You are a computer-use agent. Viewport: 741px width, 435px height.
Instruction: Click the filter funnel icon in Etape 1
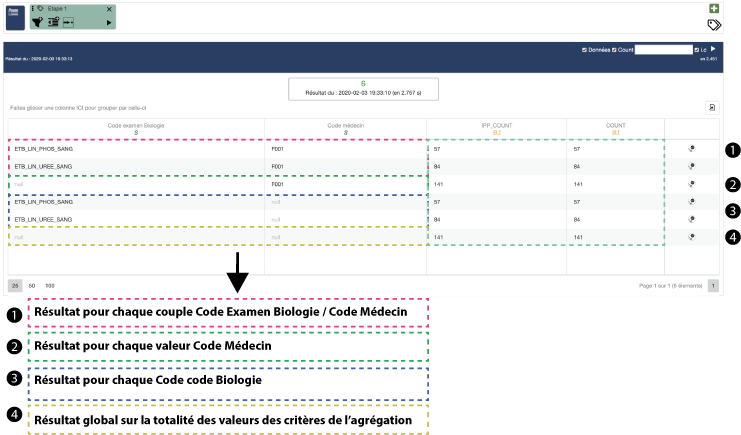coord(38,21)
